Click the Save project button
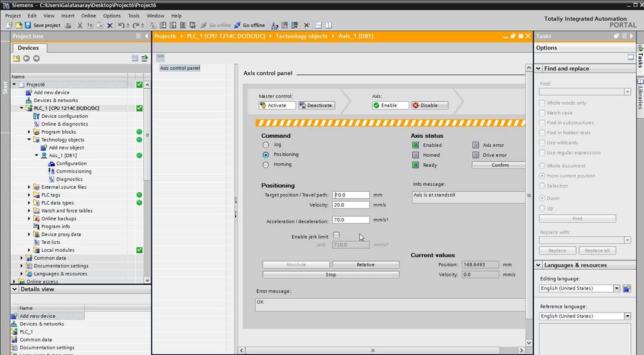 42,25
